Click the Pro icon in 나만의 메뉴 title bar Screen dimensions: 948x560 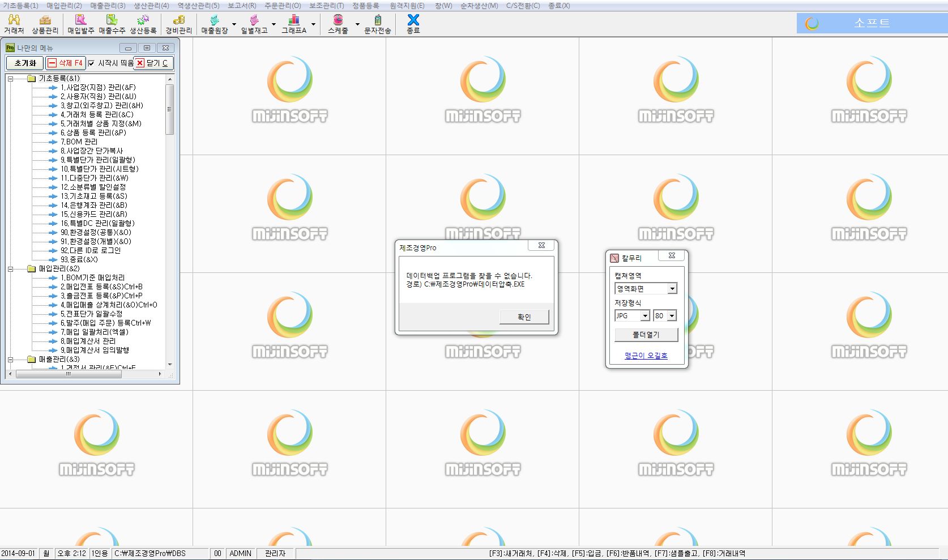[10, 48]
